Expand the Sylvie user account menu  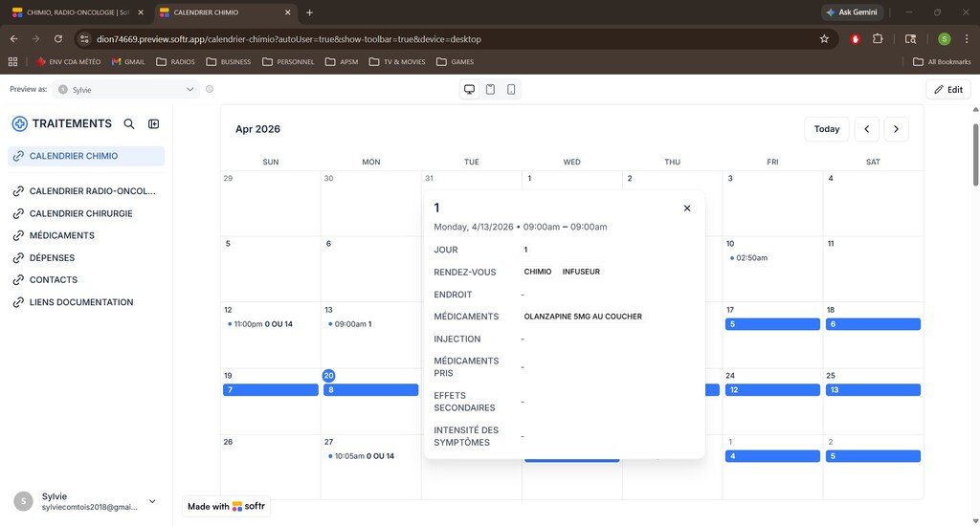pos(152,501)
